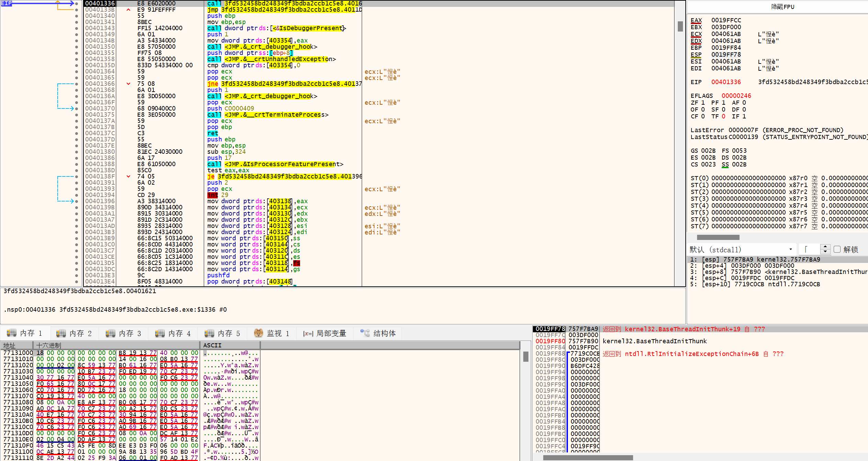Select the ZF flag value

click(703, 103)
